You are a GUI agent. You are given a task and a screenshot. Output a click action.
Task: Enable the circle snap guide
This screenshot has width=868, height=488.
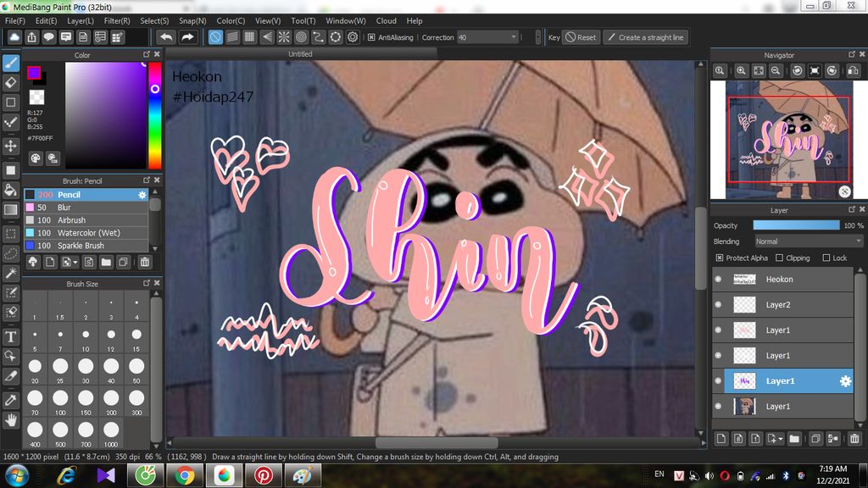(301, 37)
